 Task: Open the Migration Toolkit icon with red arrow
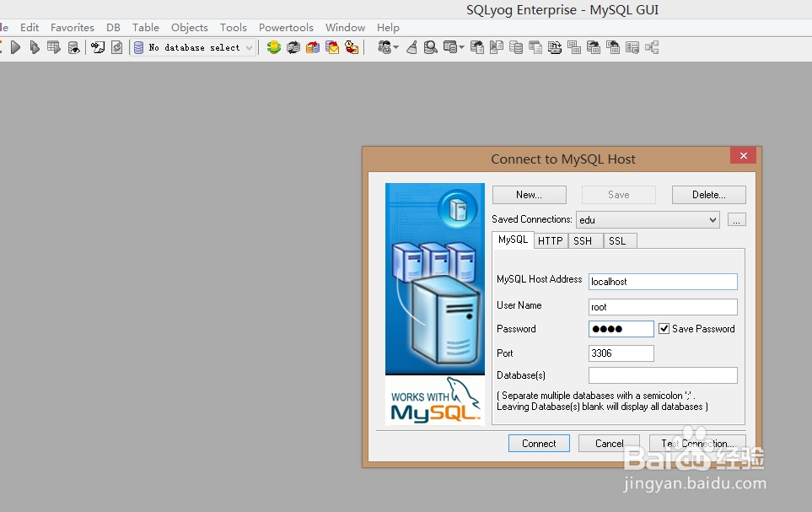click(x=313, y=48)
